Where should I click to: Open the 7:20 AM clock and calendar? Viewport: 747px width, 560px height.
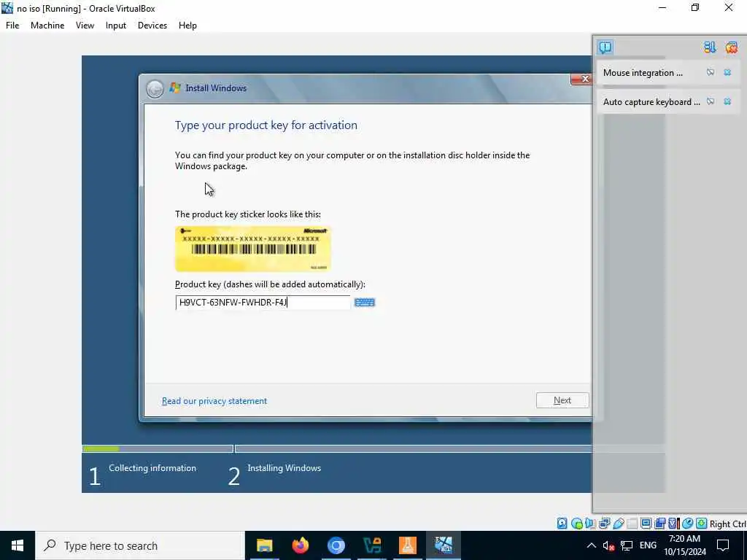(x=684, y=545)
